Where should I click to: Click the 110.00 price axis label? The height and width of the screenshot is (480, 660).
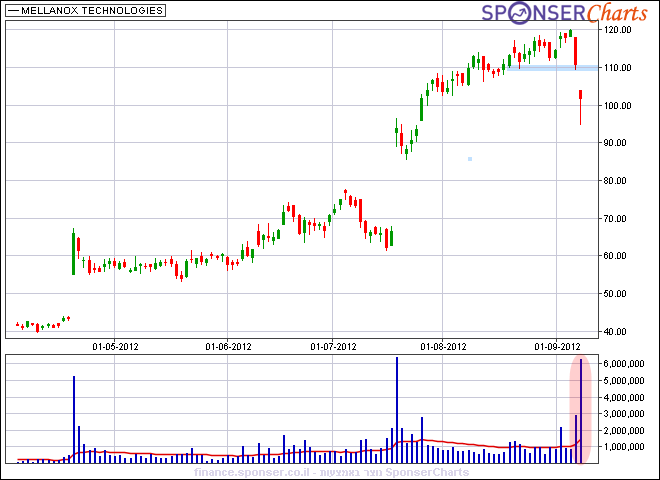pyautogui.click(x=617, y=68)
